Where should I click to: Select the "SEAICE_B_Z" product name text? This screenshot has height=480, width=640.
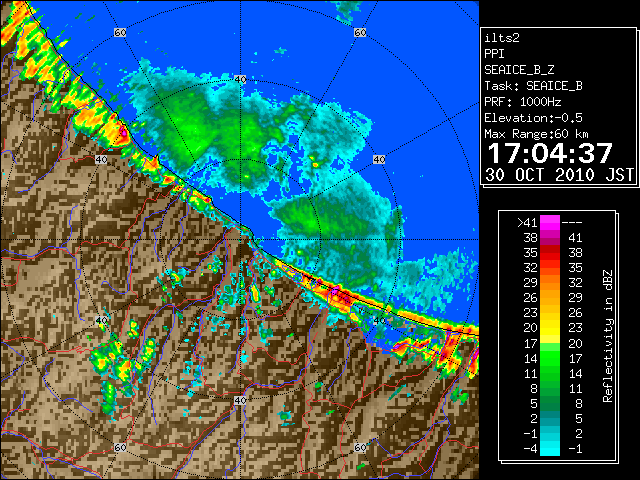[519, 70]
